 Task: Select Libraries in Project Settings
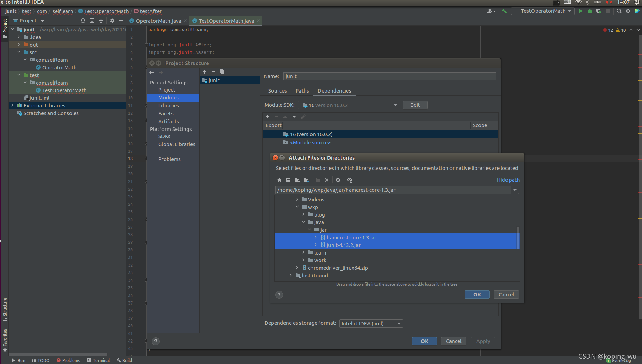169,106
